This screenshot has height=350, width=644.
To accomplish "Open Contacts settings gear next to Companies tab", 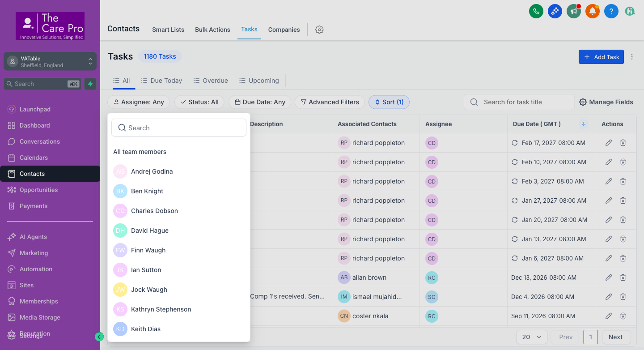I will click(319, 30).
